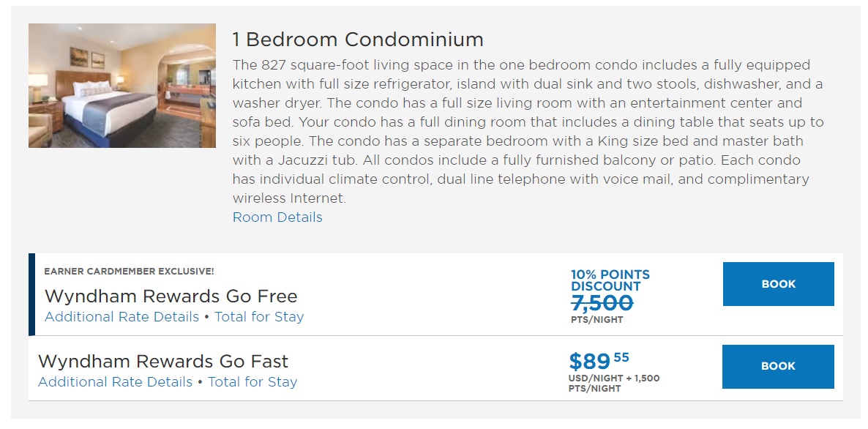Open Total for Stay under Go Fast
Image resolution: width=868 pixels, height=429 pixels.
pyautogui.click(x=252, y=381)
